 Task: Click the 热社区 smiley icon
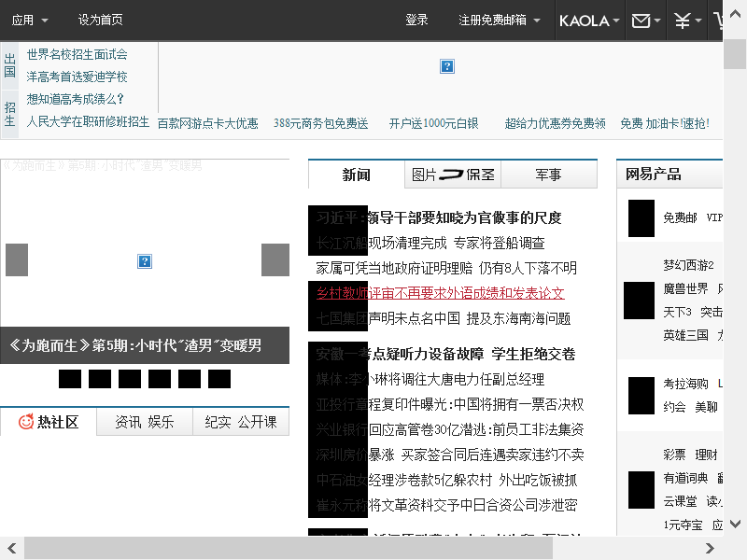26,422
